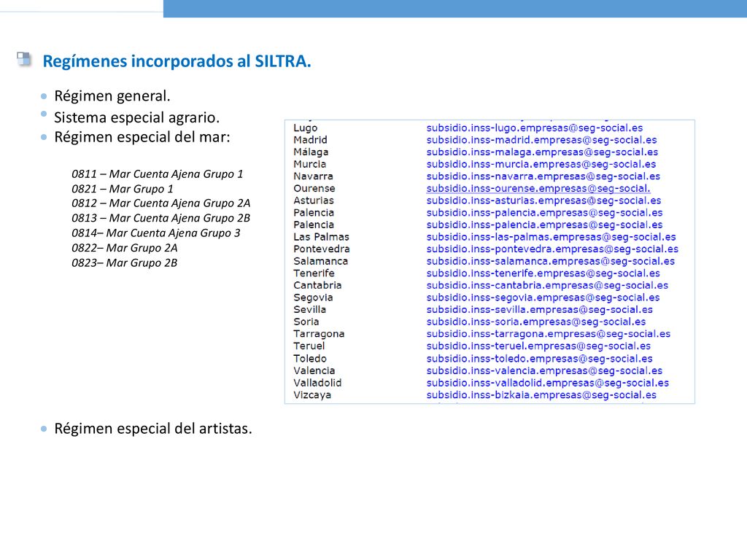This screenshot has width=747, height=560.
Task: Click the province name 'Pontevedra' in the table
Action: point(322,249)
